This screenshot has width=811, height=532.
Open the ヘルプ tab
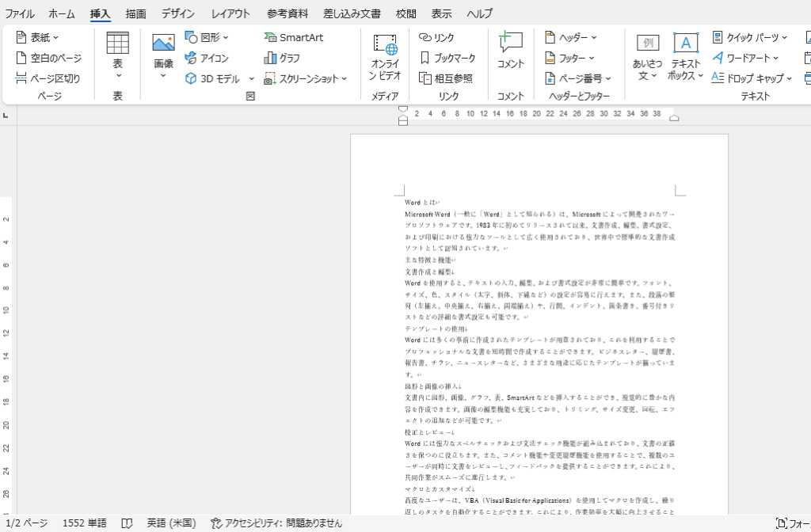click(479, 14)
